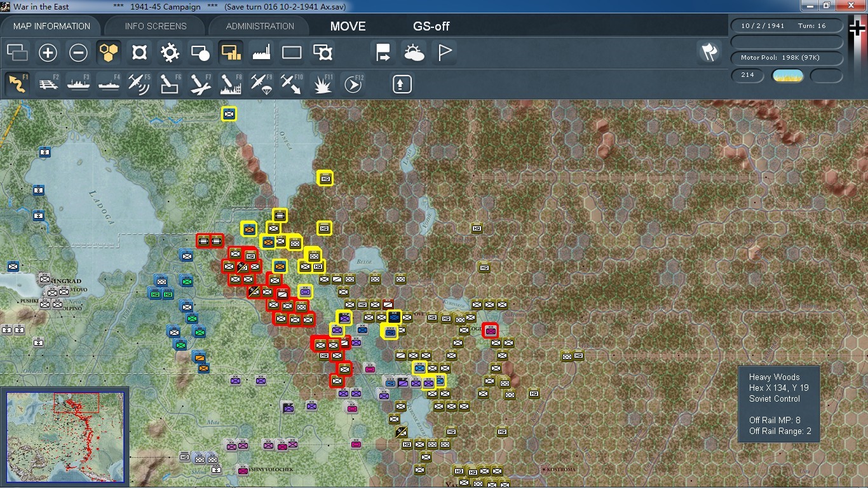Viewport: 868px width, 488px height.
Task: Click the MOVE mode label
Action: point(348,26)
